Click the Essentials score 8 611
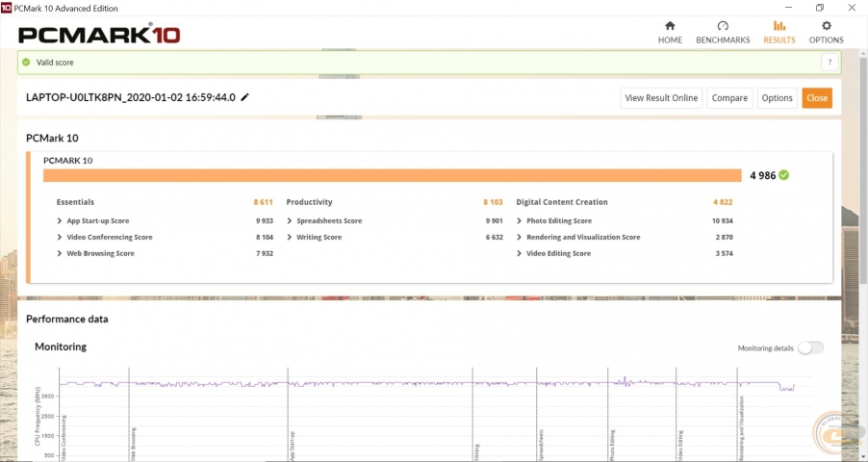Image resolution: width=868 pixels, height=462 pixels. (x=264, y=202)
